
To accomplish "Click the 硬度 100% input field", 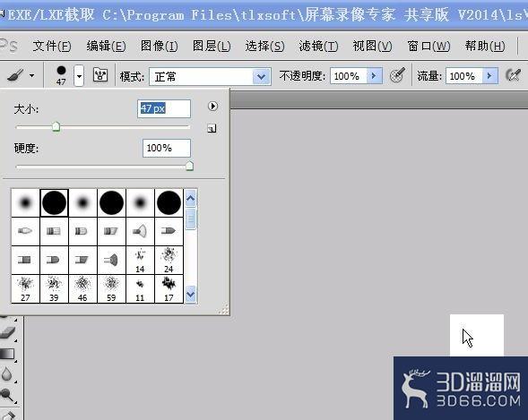I will [x=167, y=148].
